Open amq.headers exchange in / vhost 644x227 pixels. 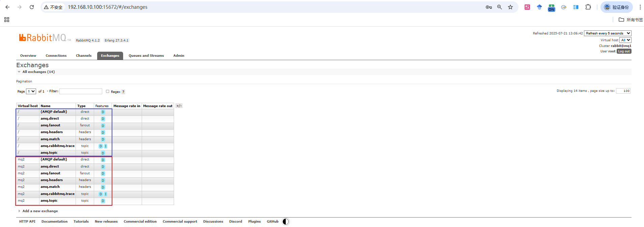[52, 132]
